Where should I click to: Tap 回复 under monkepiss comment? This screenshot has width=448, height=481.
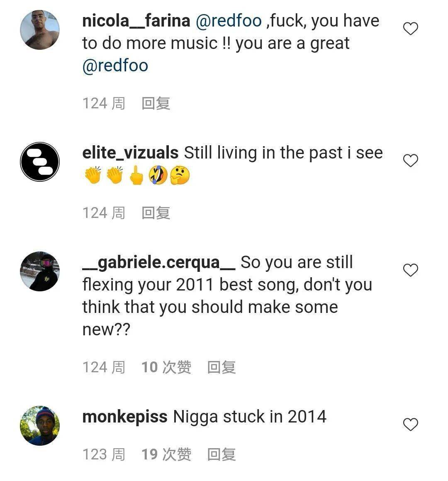click(222, 454)
